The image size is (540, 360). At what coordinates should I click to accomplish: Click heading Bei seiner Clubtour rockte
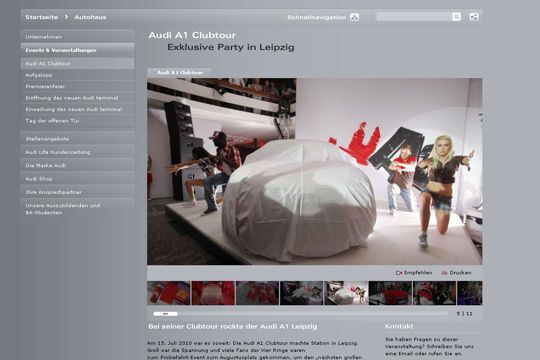[x=233, y=326]
